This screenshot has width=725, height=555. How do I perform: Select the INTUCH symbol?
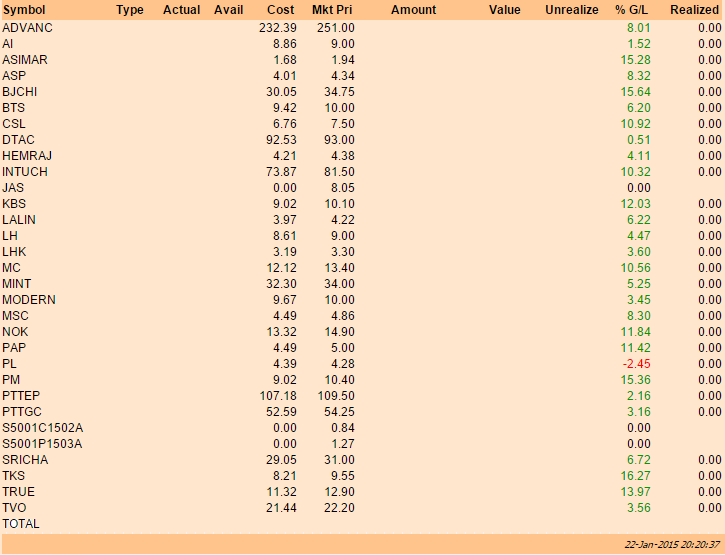25,172
